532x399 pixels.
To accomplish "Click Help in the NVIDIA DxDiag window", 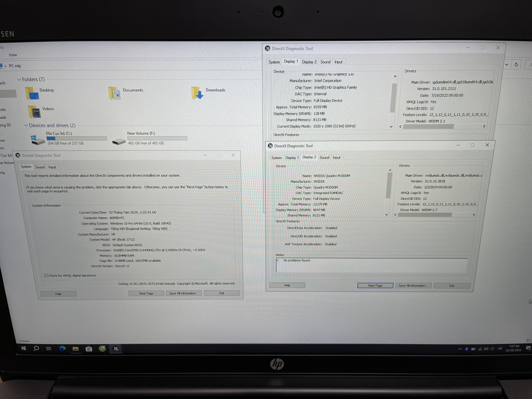I will click(287, 285).
